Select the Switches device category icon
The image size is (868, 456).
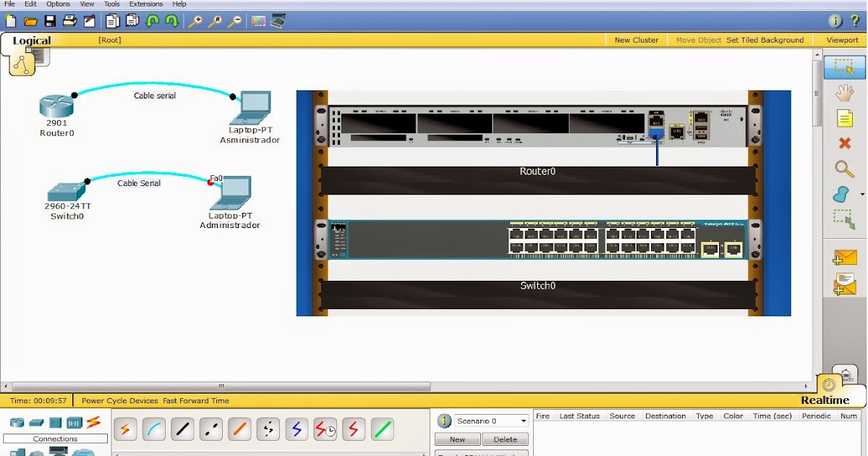36,423
